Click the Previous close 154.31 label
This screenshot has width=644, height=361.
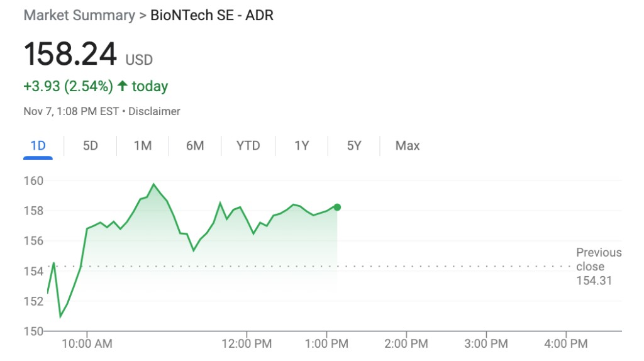(598, 266)
